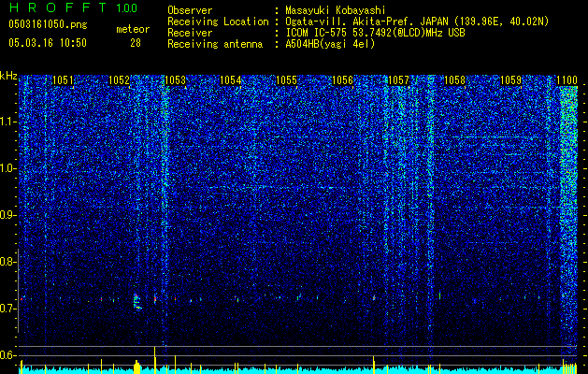Click the 1100 time marker
This screenshot has height=374, width=588.
point(566,80)
